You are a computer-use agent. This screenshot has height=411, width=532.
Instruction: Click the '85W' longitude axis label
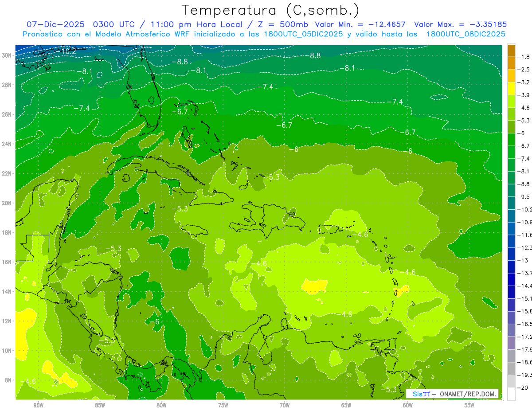point(100,405)
